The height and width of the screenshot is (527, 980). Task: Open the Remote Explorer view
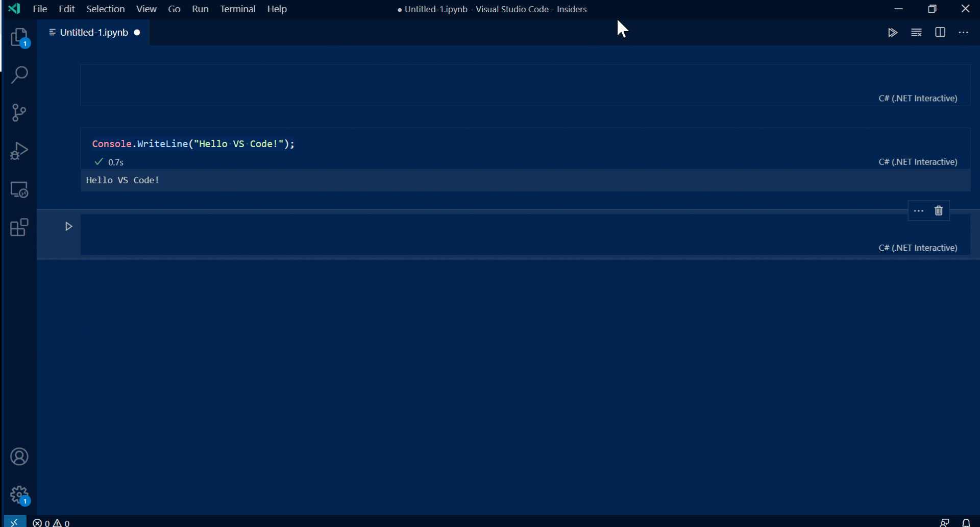point(19,189)
